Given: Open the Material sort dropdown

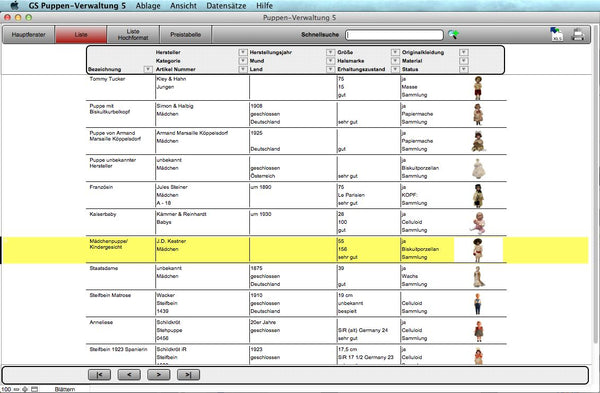Looking at the screenshot, I should click(x=463, y=60).
